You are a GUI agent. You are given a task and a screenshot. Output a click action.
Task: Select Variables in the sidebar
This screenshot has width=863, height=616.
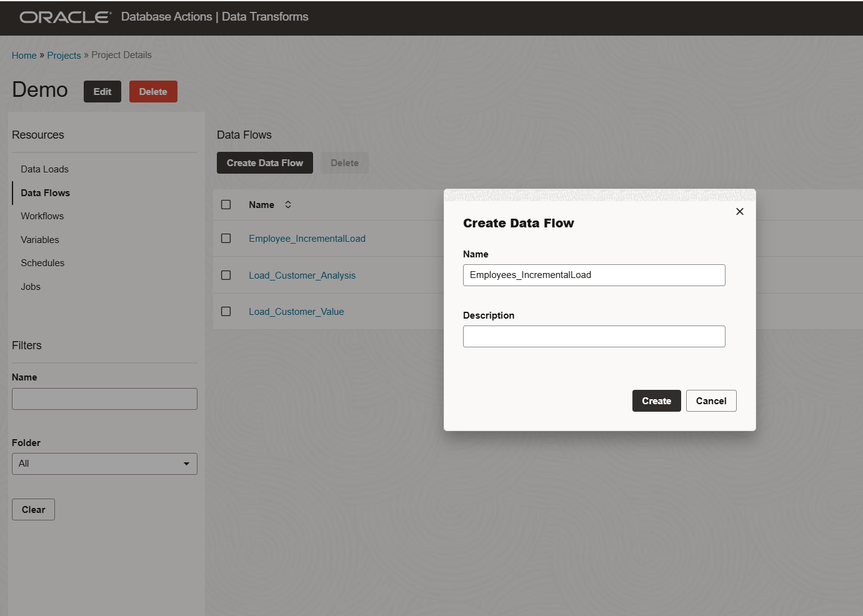click(40, 240)
